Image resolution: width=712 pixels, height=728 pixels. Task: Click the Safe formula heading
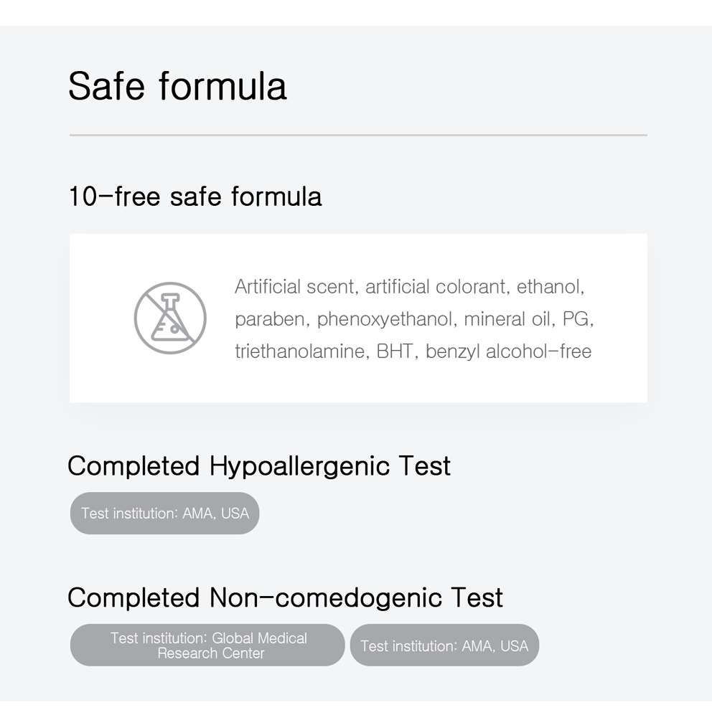point(177,86)
